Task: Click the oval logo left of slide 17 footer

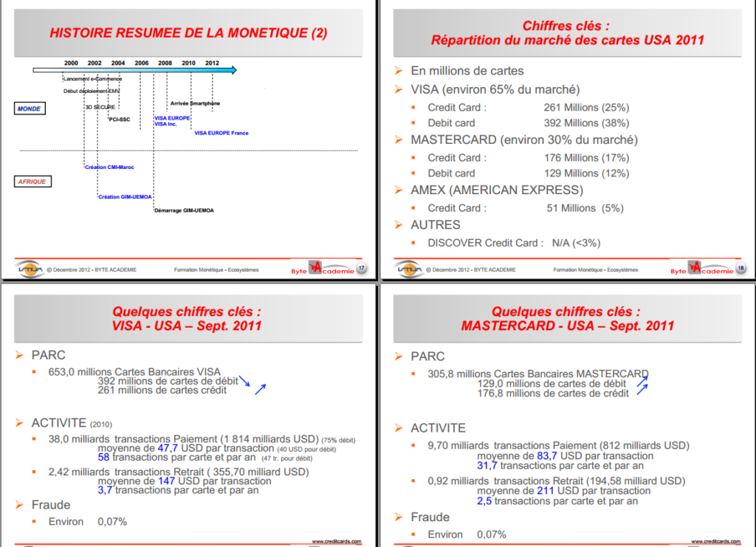Action: [29, 269]
